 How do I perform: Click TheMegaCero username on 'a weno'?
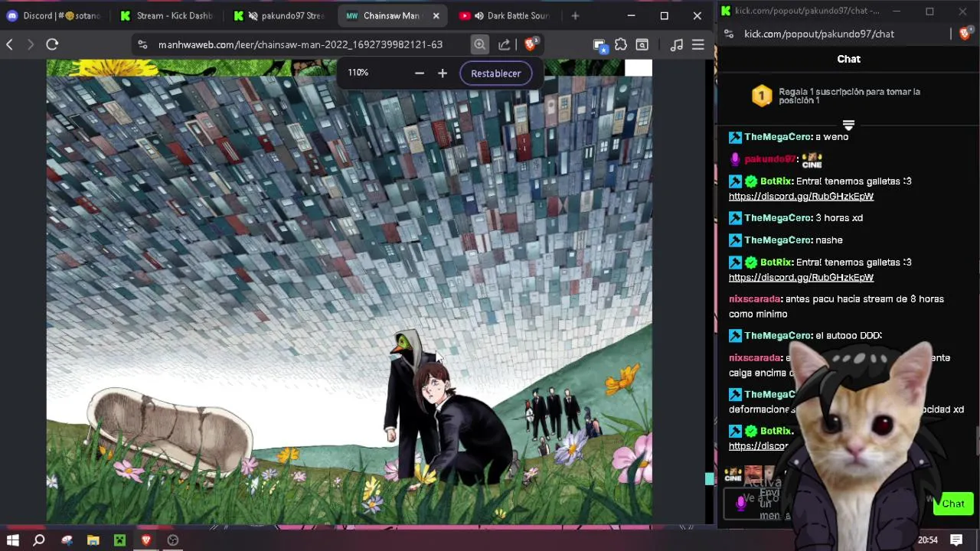point(777,137)
